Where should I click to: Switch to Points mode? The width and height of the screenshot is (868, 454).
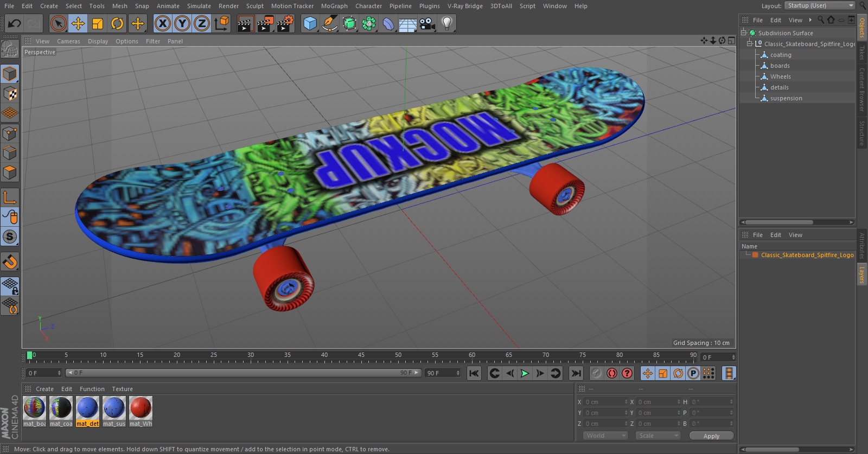(10, 133)
